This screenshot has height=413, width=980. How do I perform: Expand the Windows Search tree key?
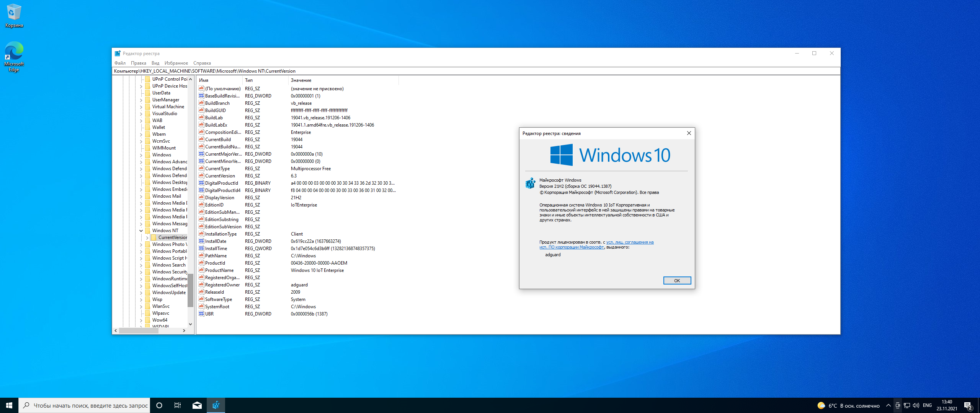pyautogui.click(x=141, y=265)
